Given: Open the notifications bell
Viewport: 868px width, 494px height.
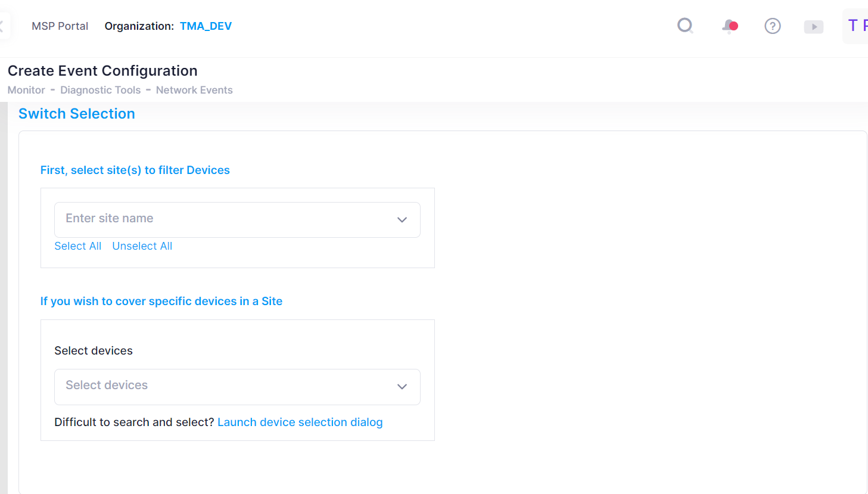Looking at the screenshot, I should (729, 26).
